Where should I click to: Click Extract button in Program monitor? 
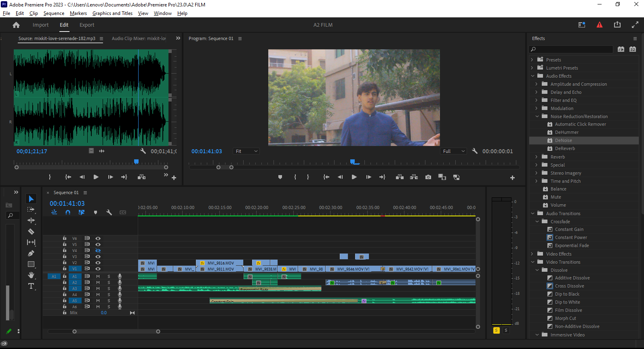(x=414, y=177)
